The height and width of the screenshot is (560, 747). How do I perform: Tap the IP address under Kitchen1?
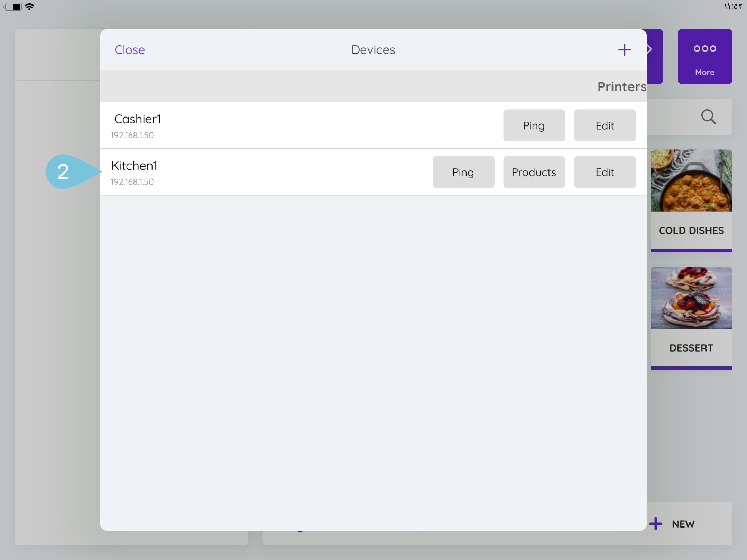[132, 181]
